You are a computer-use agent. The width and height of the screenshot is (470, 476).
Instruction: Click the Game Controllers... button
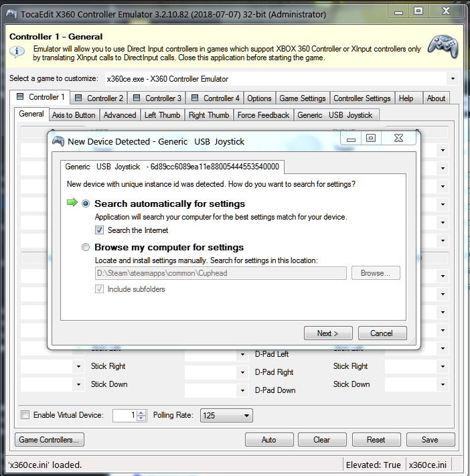click(x=49, y=440)
